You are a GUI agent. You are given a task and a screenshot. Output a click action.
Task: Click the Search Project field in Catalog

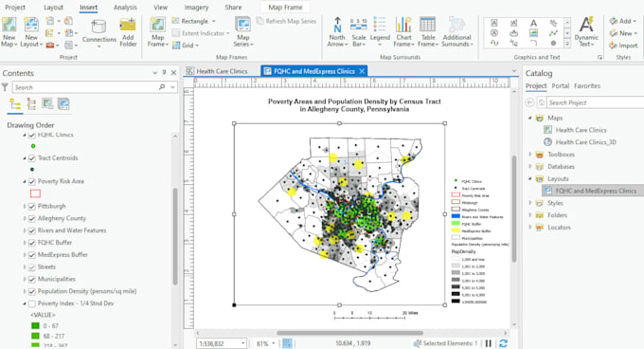595,102
